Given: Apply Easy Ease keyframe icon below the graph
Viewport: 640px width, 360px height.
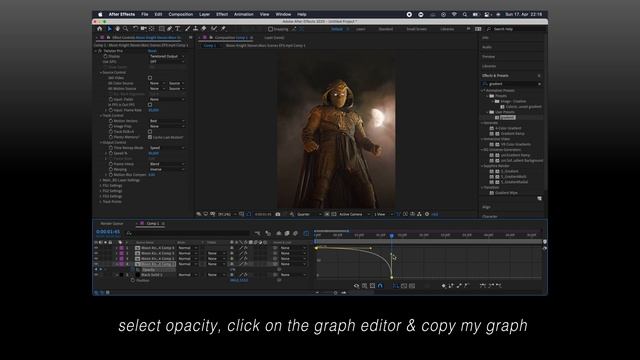Looking at the screenshot, I should click(x=483, y=286).
